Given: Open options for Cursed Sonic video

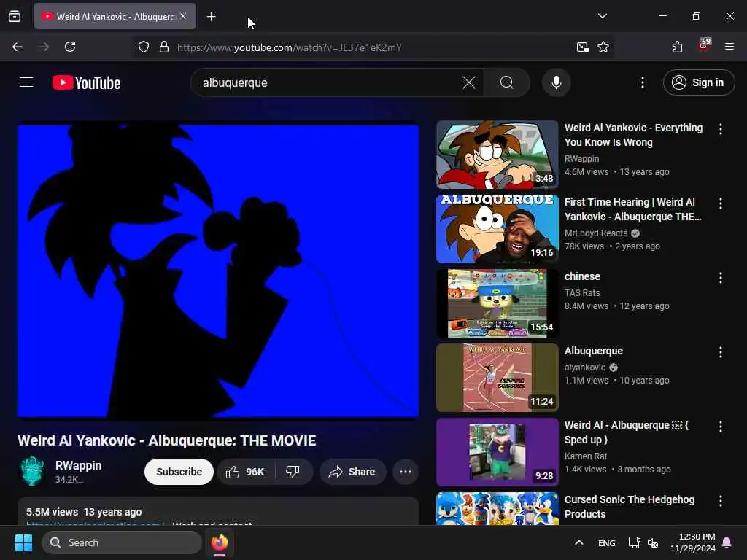Looking at the screenshot, I should pyautogui.click(x=720, y=501).
